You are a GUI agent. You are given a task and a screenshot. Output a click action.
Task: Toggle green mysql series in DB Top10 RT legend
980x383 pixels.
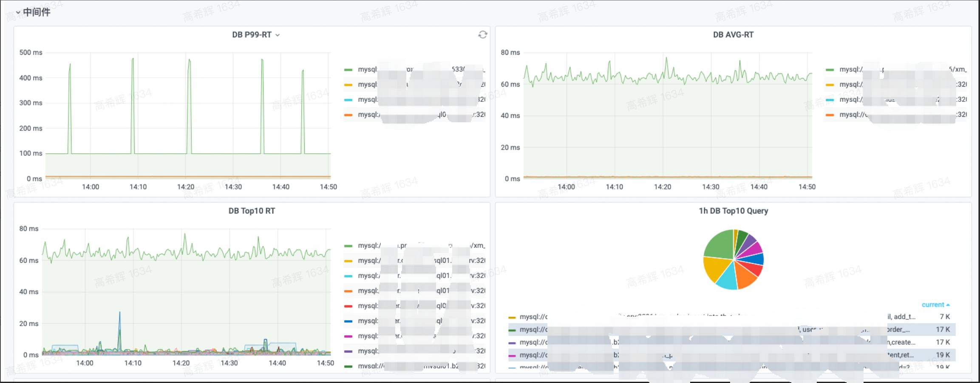414,246
